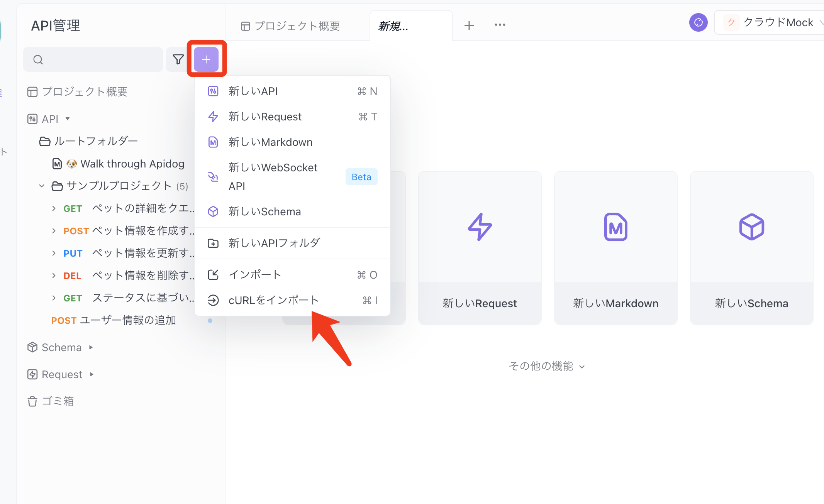Open new tab with plus icon
The width and height of the screenshot is (824, 504).
click(x=469, y=25)
